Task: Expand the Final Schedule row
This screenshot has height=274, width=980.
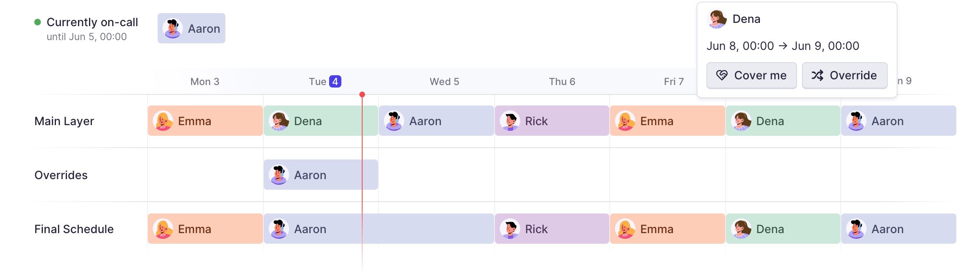Action: (x=74, y=229)
